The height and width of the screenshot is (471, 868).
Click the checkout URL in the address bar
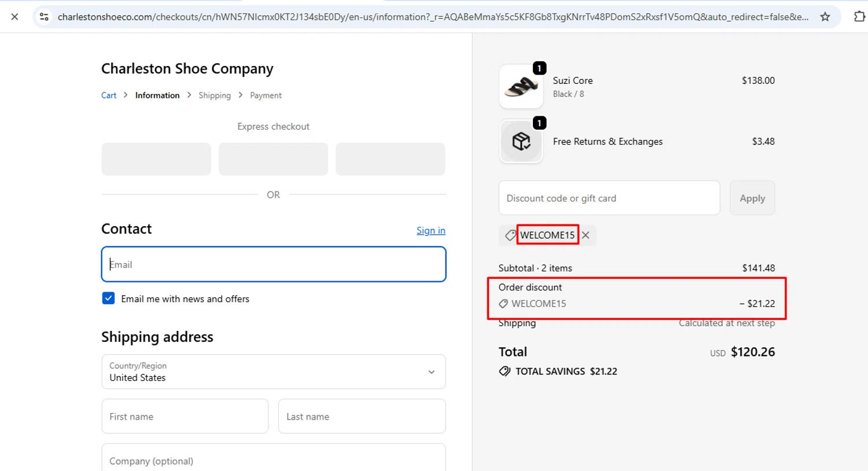[433, 17]
